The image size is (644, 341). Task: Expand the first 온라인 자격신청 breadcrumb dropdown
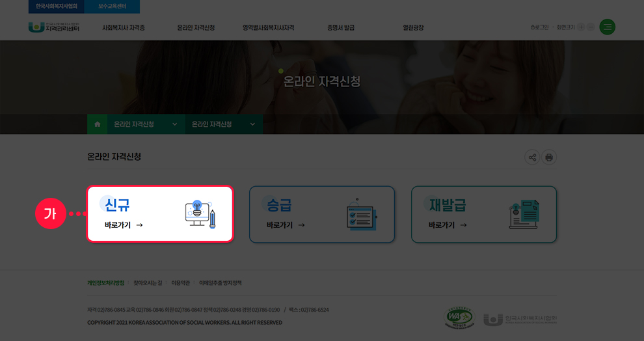pyautogui.click(x=174, y=124)
